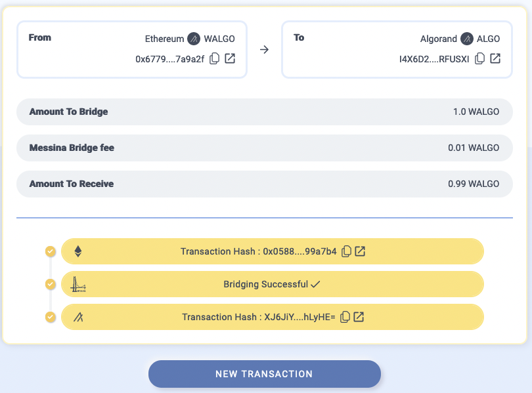Click the Ethereum logo in transaction row
The width and height of the screenshot is (532, 393).
click(78, 251)
